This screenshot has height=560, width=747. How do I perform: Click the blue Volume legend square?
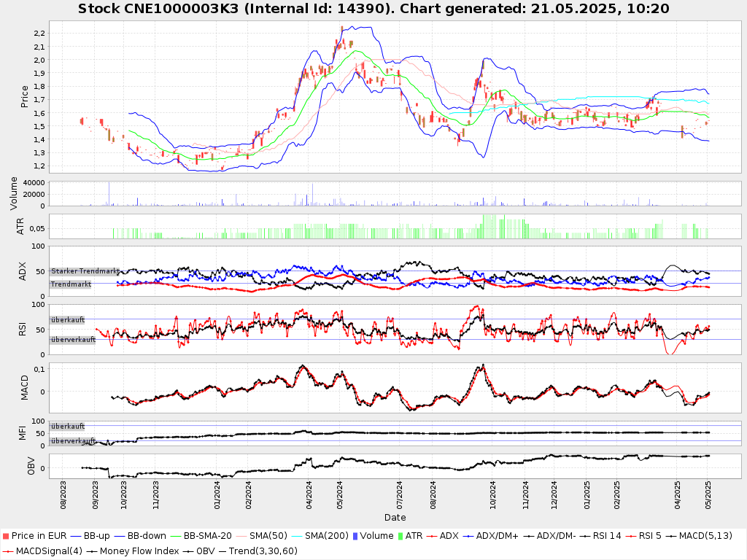click(x=355, y=536)
